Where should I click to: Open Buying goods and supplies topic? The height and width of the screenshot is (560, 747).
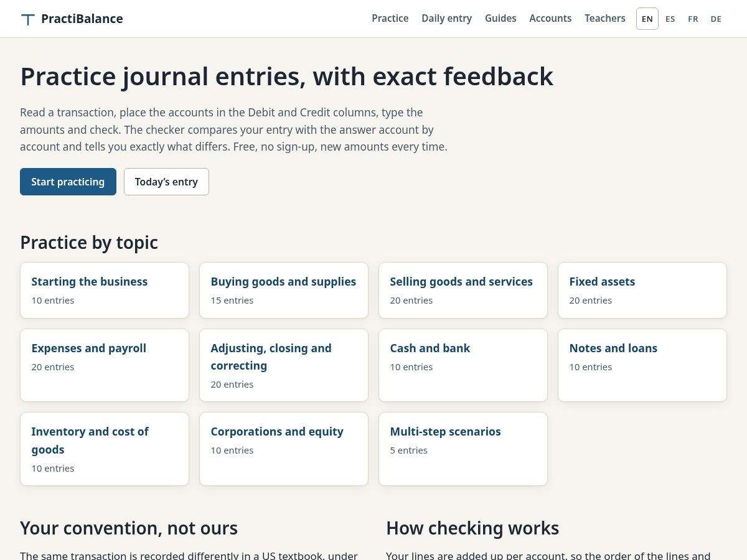pos(284,290)
